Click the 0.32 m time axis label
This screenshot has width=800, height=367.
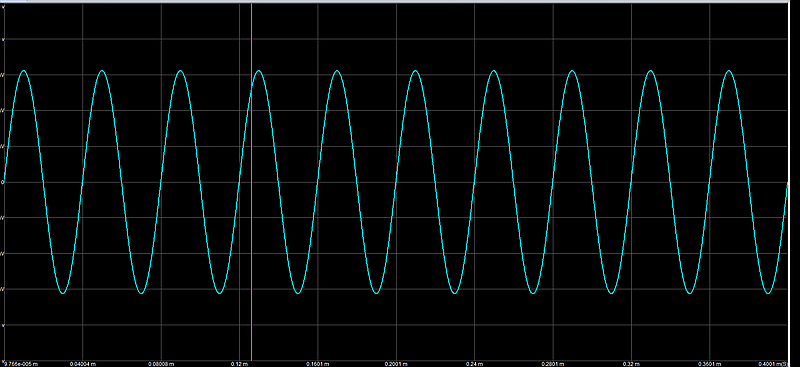pos(631,364)
